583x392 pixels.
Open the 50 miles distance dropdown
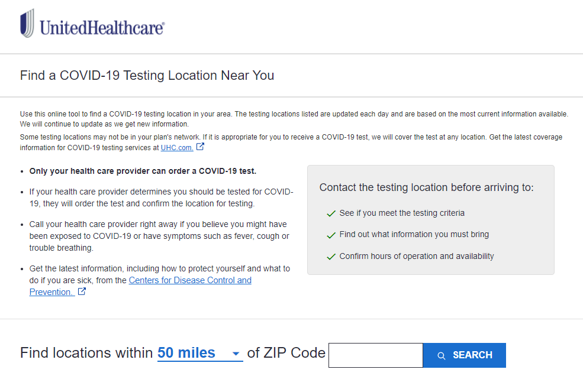click(x=200, y=353)
